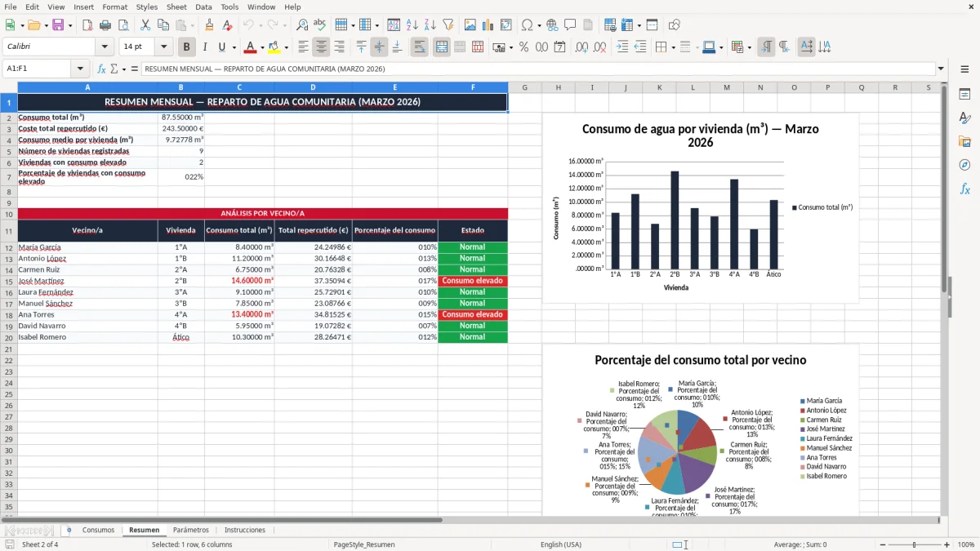
Task: Click the Insert Hyperlink icon
Action: (x=552, y=25)
